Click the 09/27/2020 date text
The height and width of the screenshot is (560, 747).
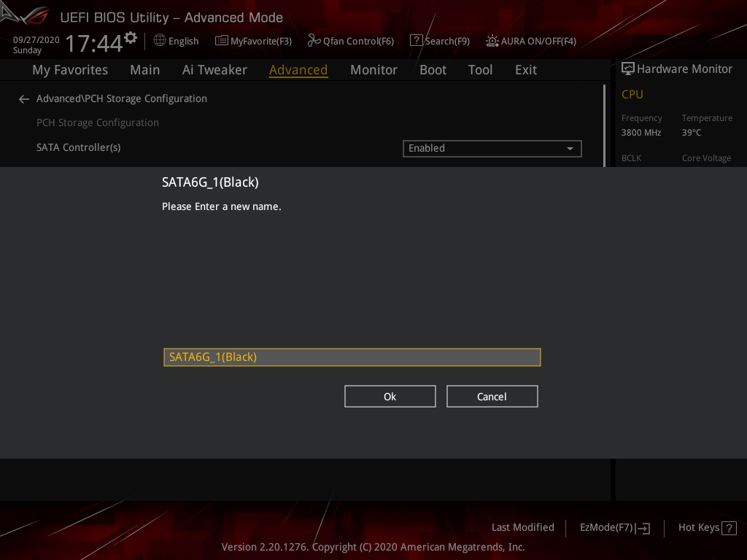pos(36,40)
